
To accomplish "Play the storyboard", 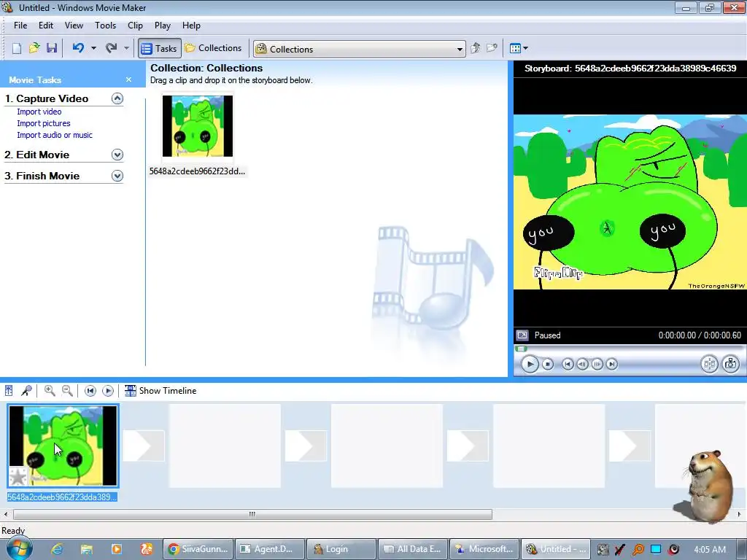I will pyautogui.click(x=108, y=391).
